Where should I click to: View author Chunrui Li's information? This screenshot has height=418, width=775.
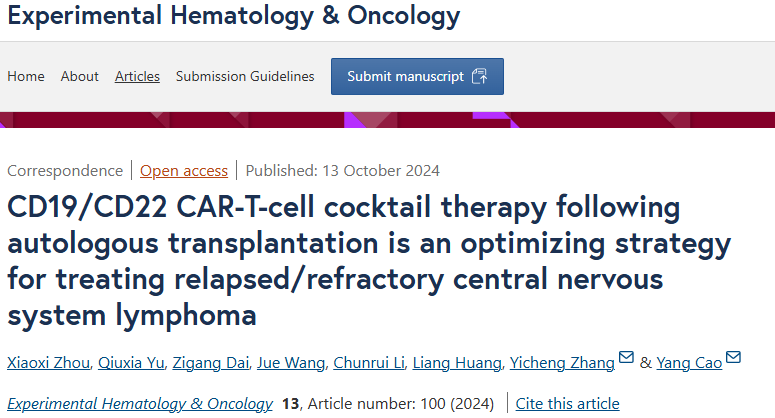(x=369, y=363)
